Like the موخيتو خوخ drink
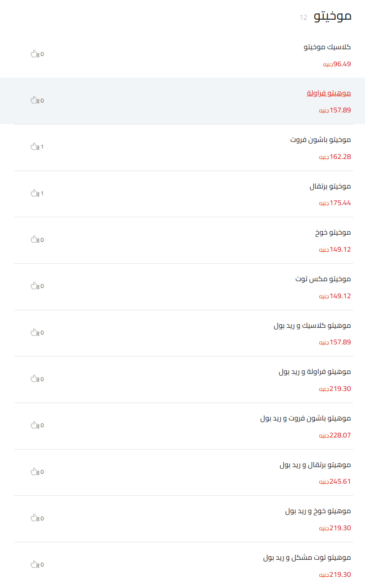 click(35, 240)
